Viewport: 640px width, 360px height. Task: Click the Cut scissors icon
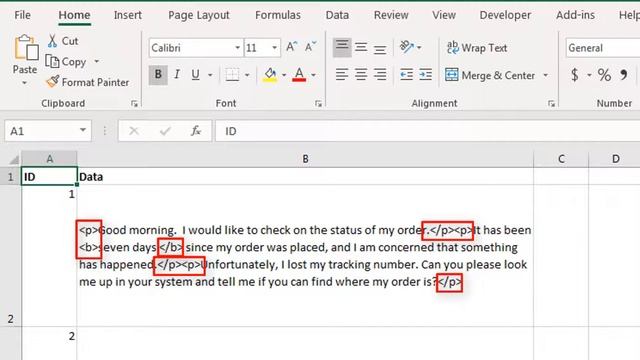pos(52,41)
